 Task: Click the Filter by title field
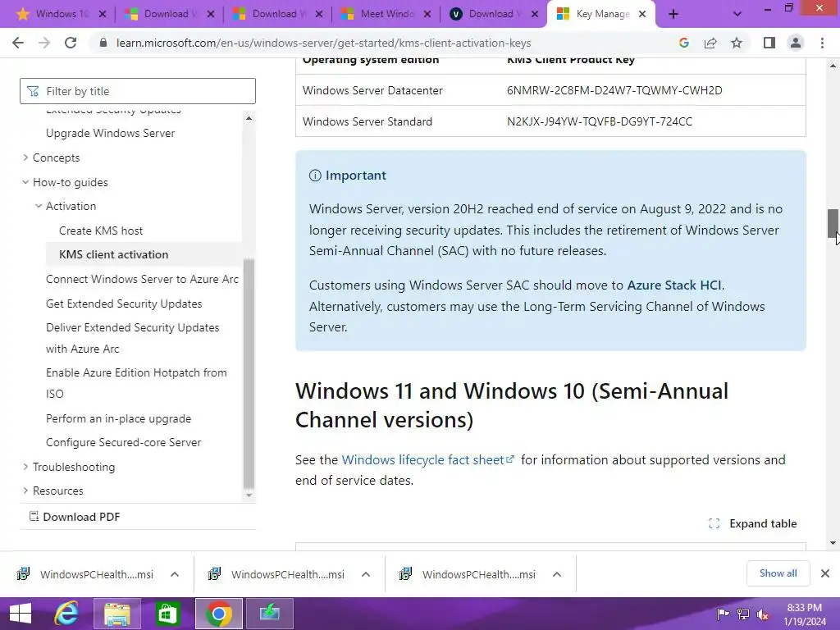click(x=138, y=91)
